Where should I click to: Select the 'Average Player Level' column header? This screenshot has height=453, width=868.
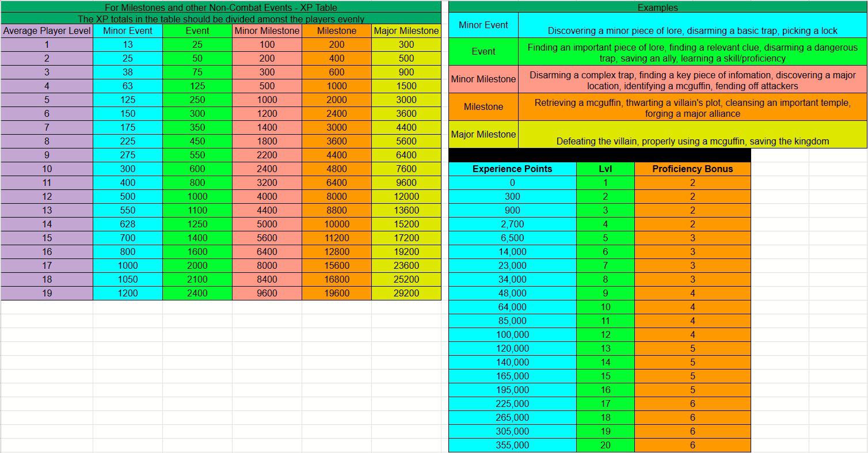pyautogui.click(x=47, y=31)
